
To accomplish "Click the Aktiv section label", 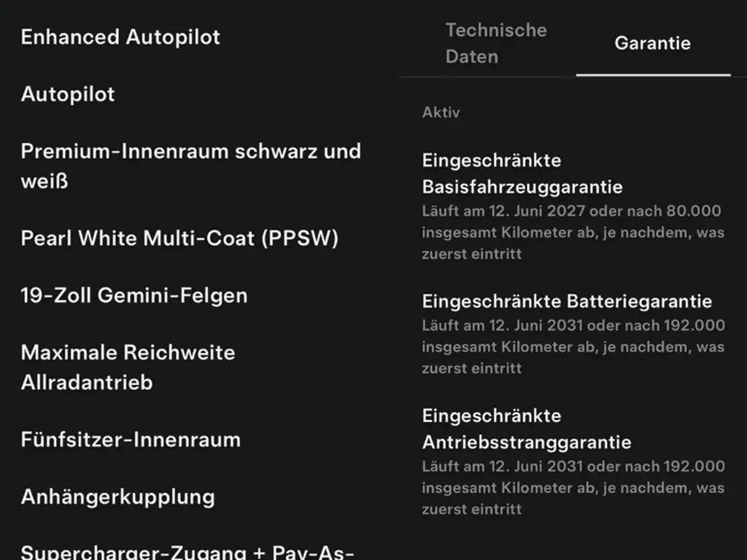I will (x=441, y=113).
